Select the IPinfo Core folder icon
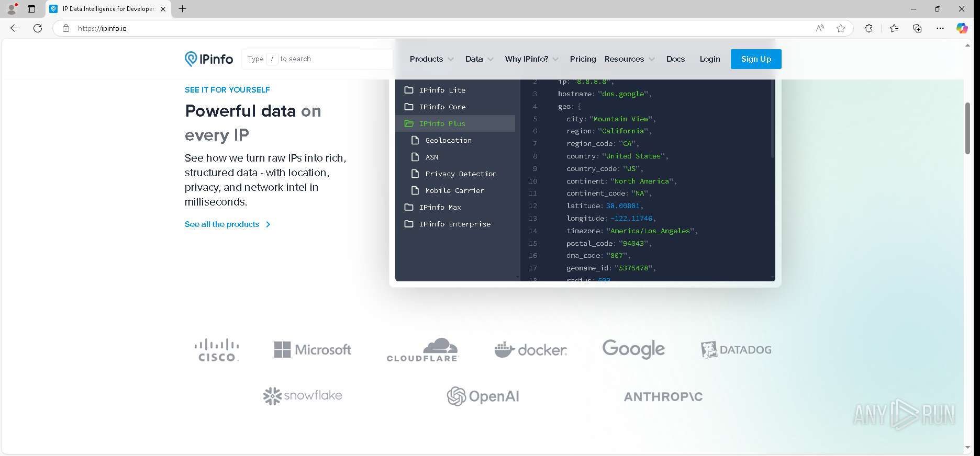Screen dimensions: 980x456 (409, 107)
